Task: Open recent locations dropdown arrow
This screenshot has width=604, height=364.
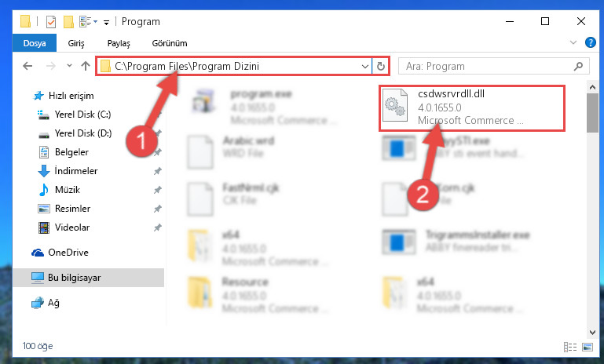Action: coord(69,66)
